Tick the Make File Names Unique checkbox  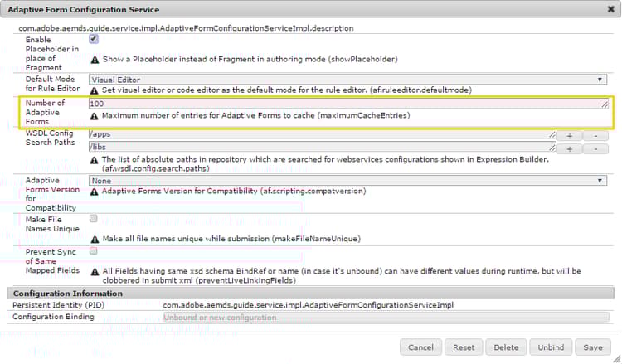pos(93,218)
